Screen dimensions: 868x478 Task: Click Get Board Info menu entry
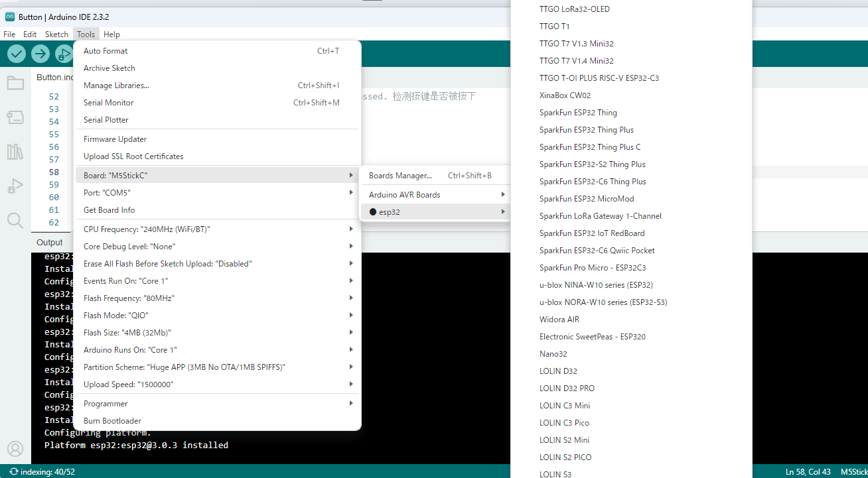point(217,210)
